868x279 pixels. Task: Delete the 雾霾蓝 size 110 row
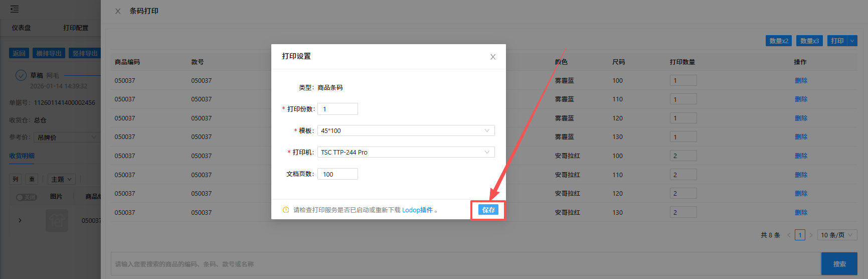pos(801,99)
